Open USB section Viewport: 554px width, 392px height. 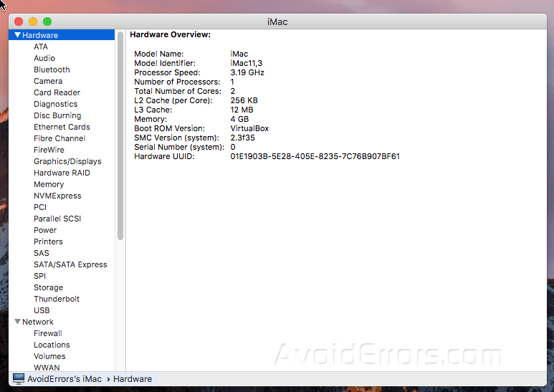42,310
